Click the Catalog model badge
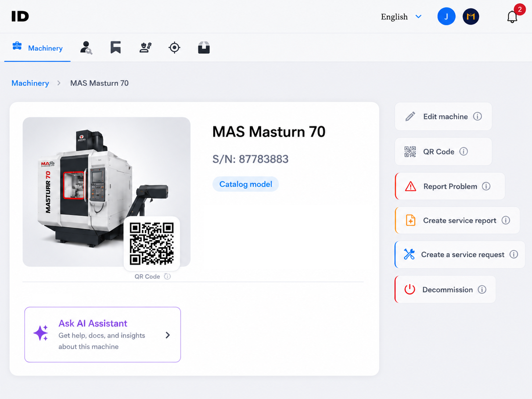 (246, 184)
